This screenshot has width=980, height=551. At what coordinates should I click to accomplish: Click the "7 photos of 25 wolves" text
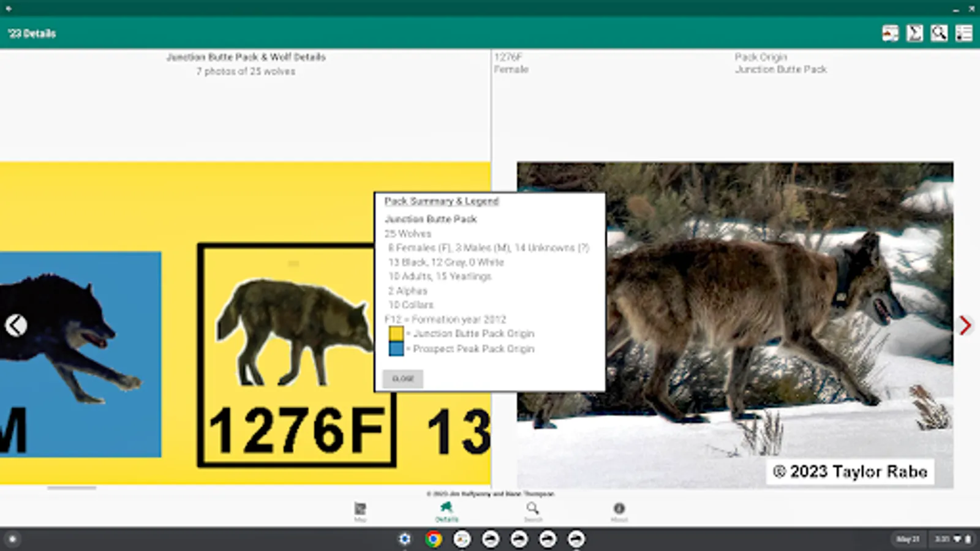click(246, 72)
